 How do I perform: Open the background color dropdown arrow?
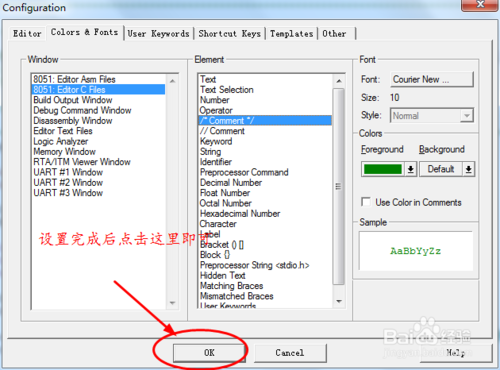click(468, 169)
